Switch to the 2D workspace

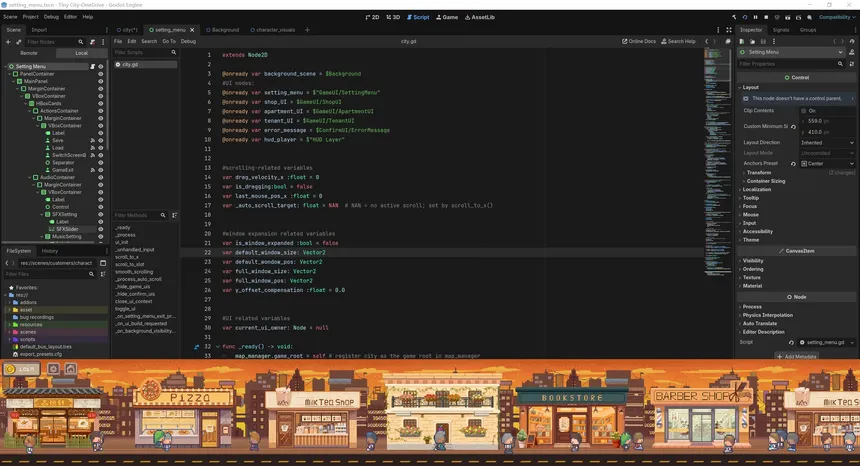[x=372, y=17]
